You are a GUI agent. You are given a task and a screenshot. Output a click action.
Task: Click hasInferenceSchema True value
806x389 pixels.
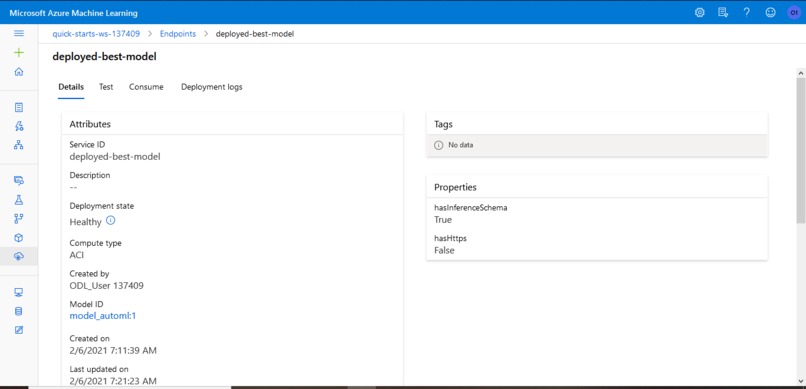point(443,219)
